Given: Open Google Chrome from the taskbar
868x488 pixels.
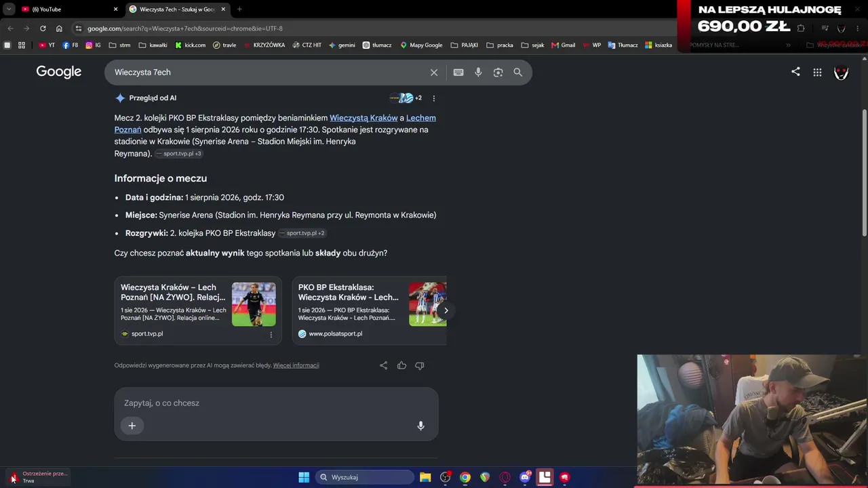Looking at the screenshot, I should [x=465, y=477].
